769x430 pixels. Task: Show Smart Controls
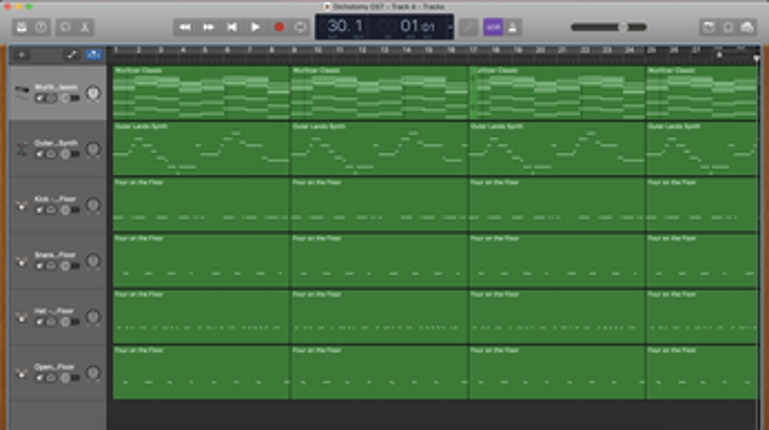(x=65, y=27)
